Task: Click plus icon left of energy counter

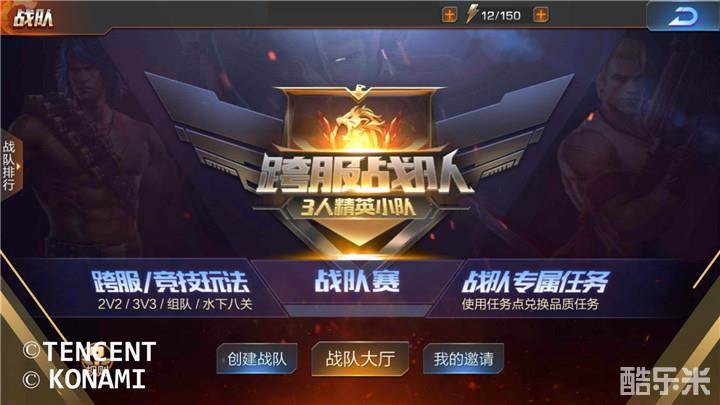Action: [x=449, y=15]
